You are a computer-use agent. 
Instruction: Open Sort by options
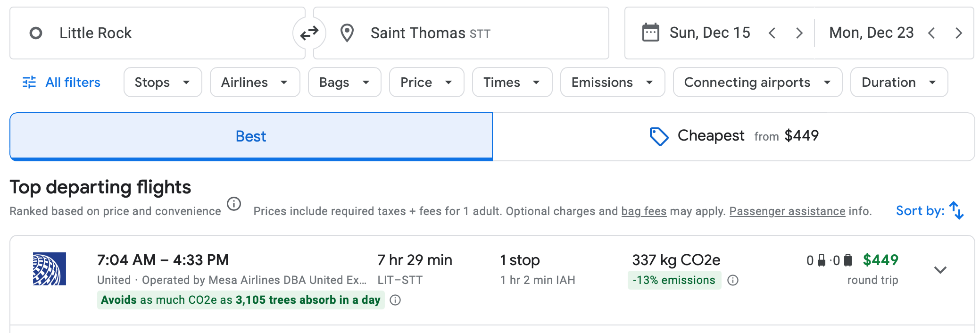coord(930,211)
